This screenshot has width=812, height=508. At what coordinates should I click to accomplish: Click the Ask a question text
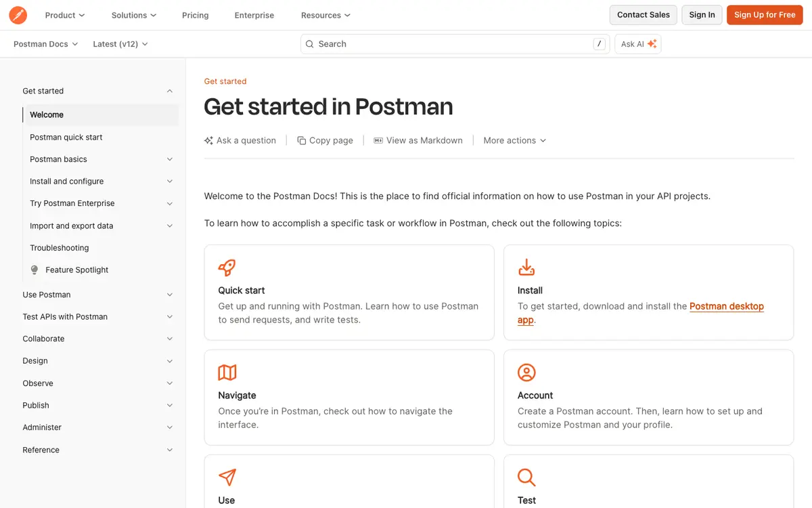click(246, 140)
